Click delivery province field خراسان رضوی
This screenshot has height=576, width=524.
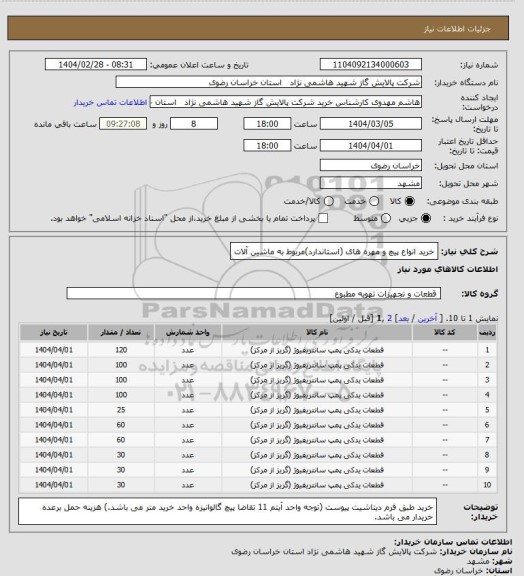(371, 165)
